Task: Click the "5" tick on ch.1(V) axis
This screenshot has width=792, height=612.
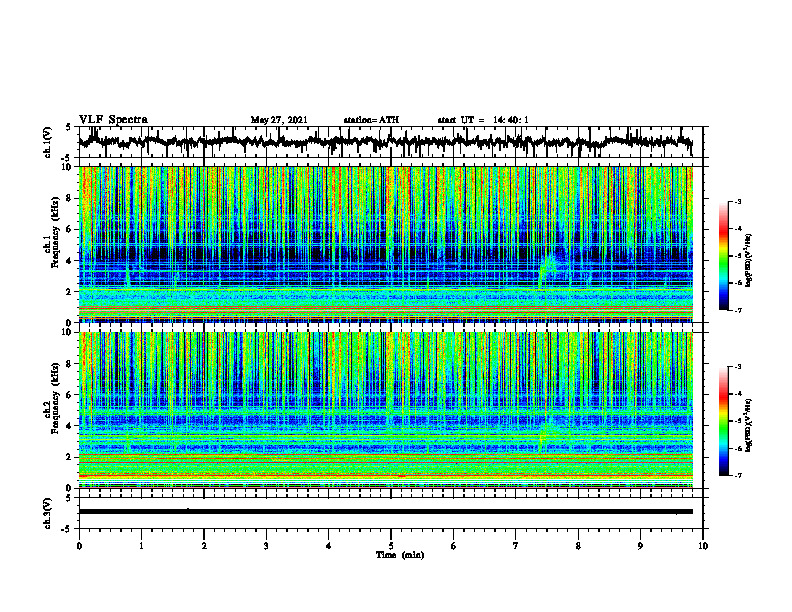Action: (68, 128)
